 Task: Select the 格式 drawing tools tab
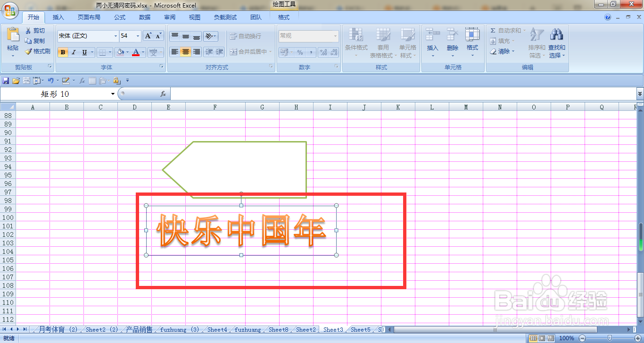click(x=283, y=17)
